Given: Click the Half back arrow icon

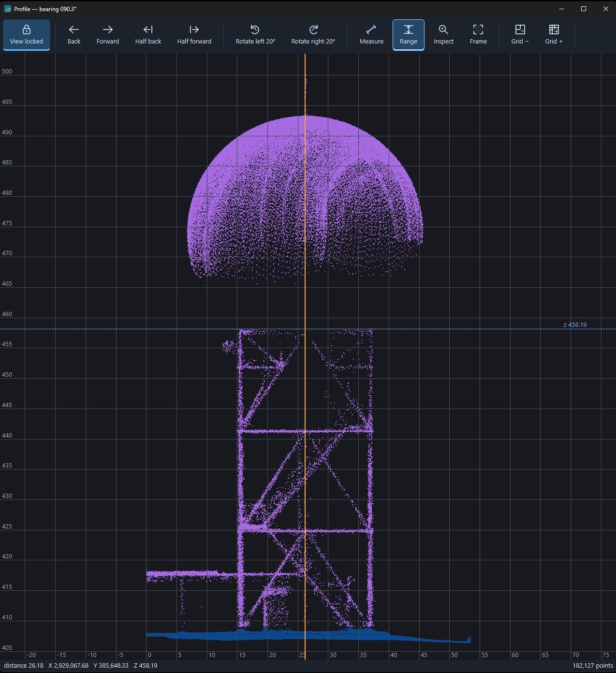Looking at the screenshot, I should tap(148, 29).
